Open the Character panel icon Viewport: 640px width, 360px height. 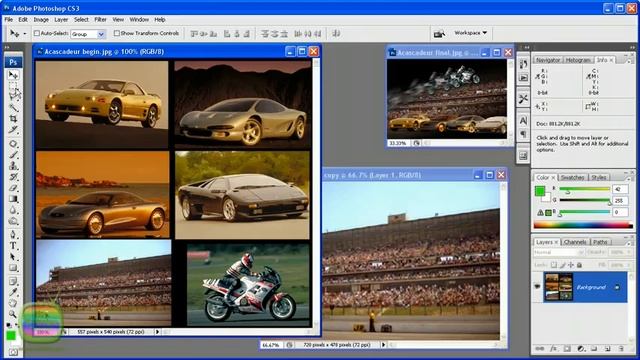[x=523, y=120]
